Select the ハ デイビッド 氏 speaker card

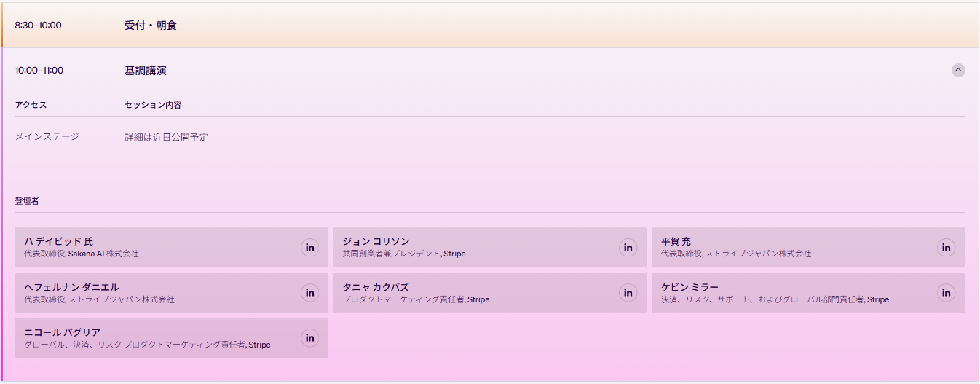tap(171, 247)
